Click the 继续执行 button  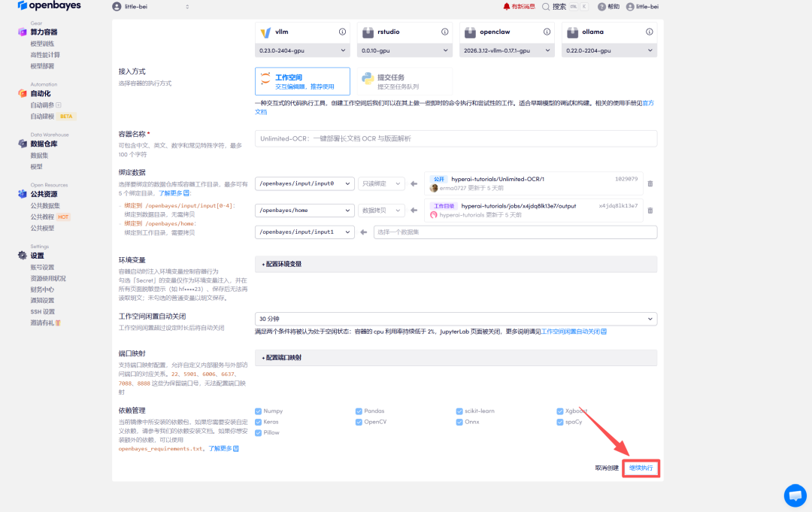pyautogui.click(x=641, y=468)
